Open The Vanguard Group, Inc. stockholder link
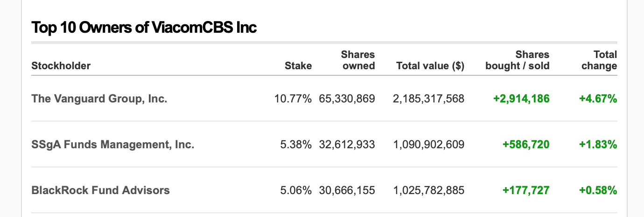 click(99, 99)
